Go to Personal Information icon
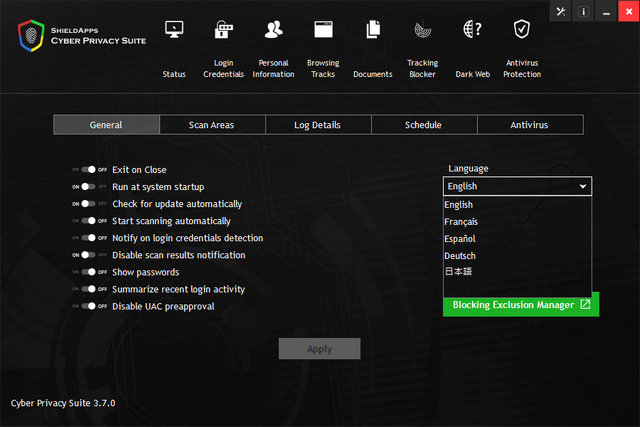The height and width of the screenshot is (427, 640). (273, 30)
